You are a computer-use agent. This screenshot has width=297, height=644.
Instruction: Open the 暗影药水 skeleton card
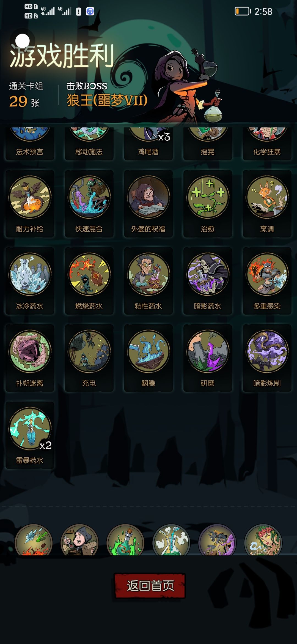pyautogui.click(x=208, y=281)
